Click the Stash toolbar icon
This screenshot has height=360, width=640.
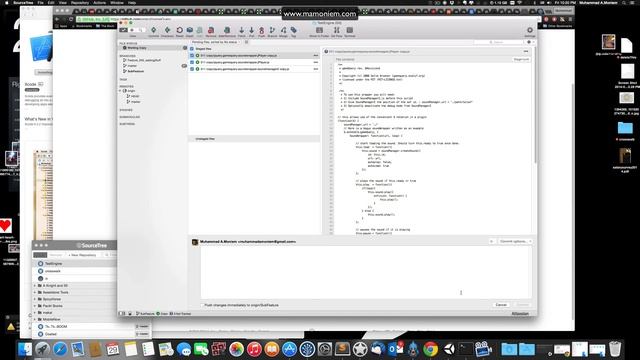[x=190, y=31]
